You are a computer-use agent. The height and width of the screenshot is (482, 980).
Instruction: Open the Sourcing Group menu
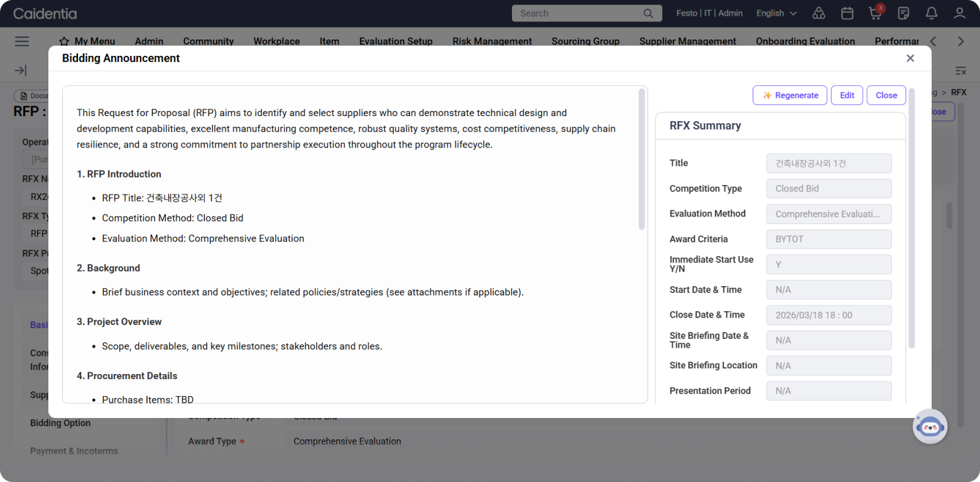585,41
